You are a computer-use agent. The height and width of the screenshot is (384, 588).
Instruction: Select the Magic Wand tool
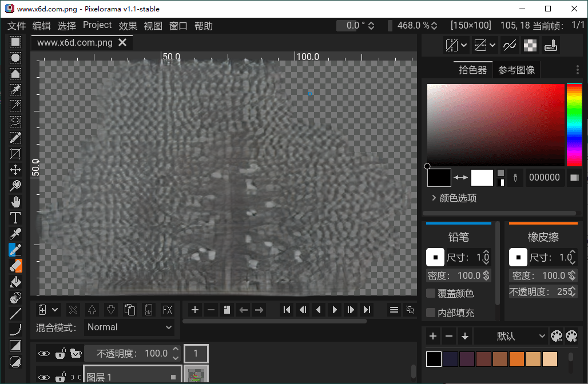point(15,106)
